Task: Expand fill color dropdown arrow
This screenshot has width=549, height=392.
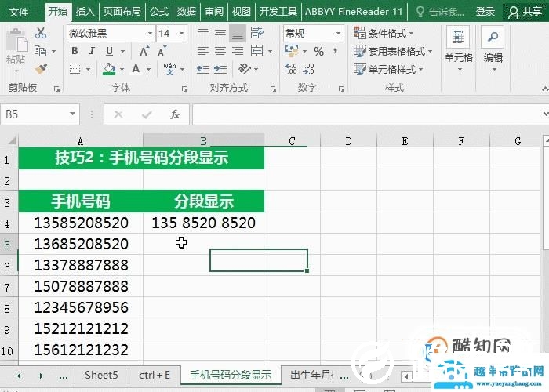Action: [x=122, y=69]
